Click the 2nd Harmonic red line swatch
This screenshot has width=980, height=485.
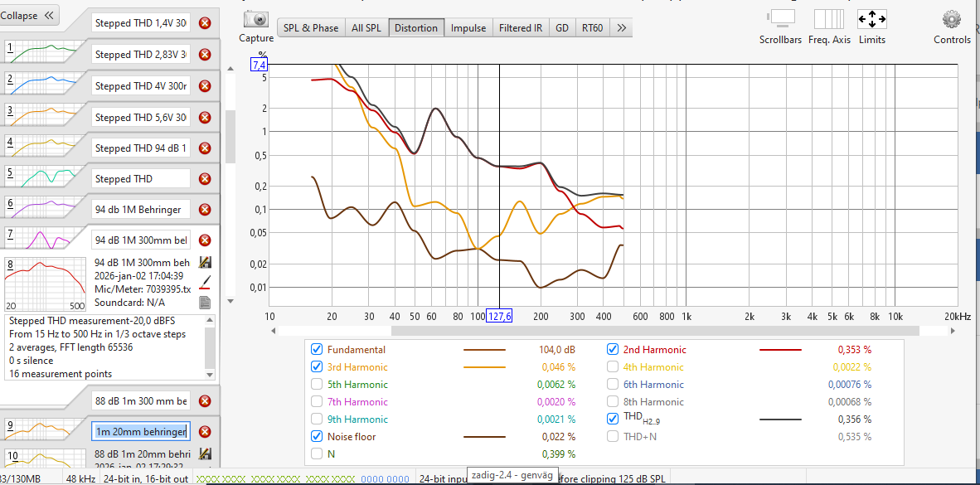(780, 350)
